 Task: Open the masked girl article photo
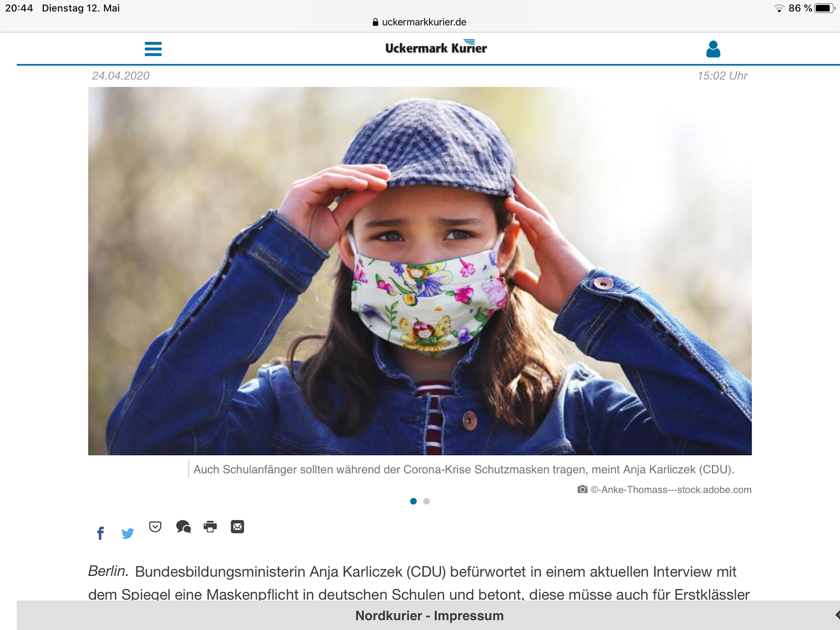click(420, 271)
